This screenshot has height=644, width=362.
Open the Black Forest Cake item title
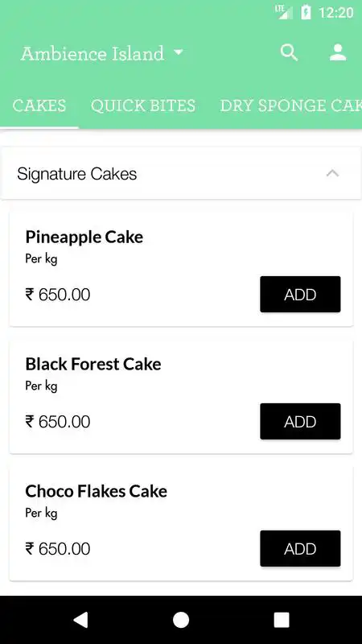pyautogui.click(x=93, y=364)
